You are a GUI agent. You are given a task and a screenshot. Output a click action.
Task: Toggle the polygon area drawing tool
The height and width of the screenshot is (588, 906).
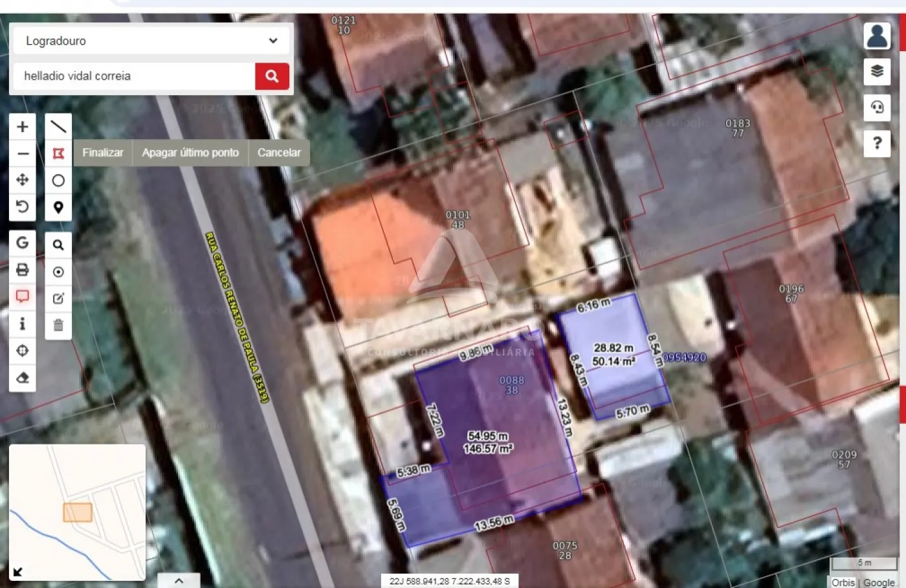pos(58,153)
